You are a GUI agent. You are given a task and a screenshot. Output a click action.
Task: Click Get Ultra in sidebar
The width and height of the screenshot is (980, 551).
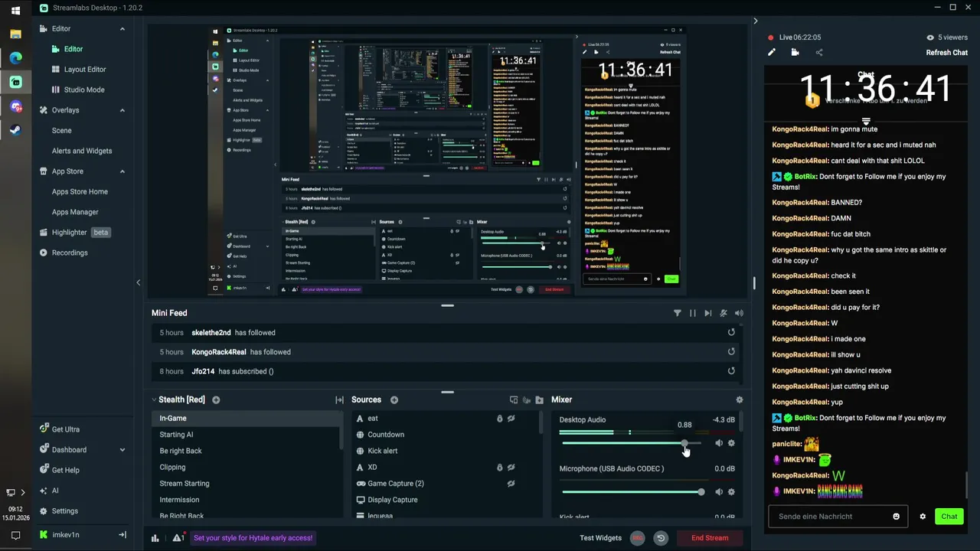click(x=65, y=429)
